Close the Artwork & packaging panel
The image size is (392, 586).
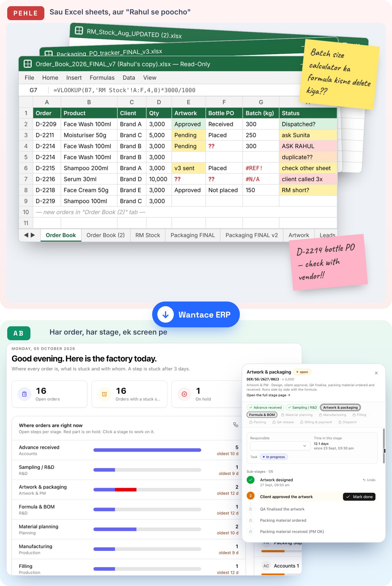click(x=376, y=373)
